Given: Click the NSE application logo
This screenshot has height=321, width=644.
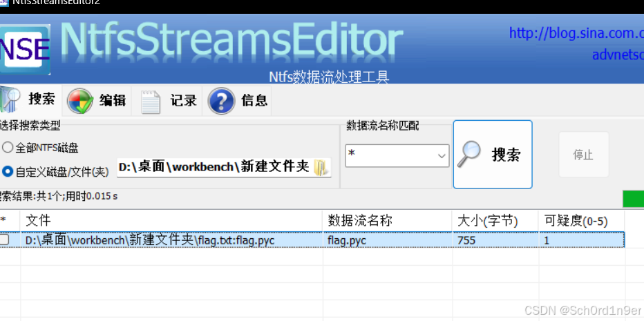Looking at the screenshot, I should pos(25,49).
